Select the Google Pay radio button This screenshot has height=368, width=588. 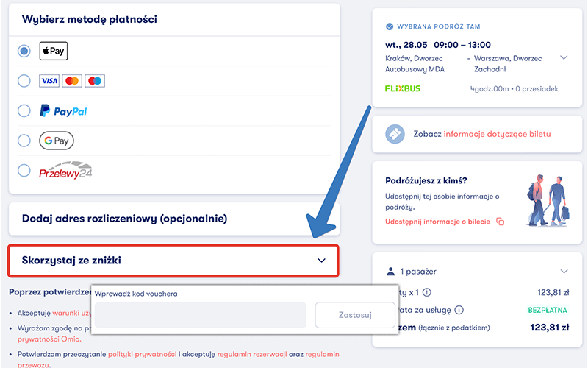(x=24, y=141)
